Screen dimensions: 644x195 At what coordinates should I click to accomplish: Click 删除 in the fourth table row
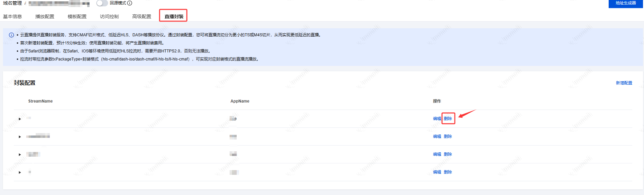click(448, 172)
